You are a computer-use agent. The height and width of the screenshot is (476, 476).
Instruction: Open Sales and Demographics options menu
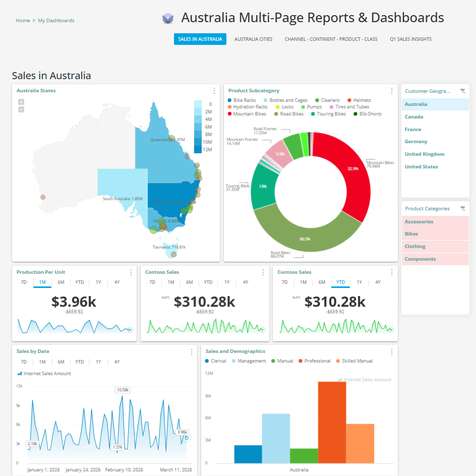(x=391, y=351)
